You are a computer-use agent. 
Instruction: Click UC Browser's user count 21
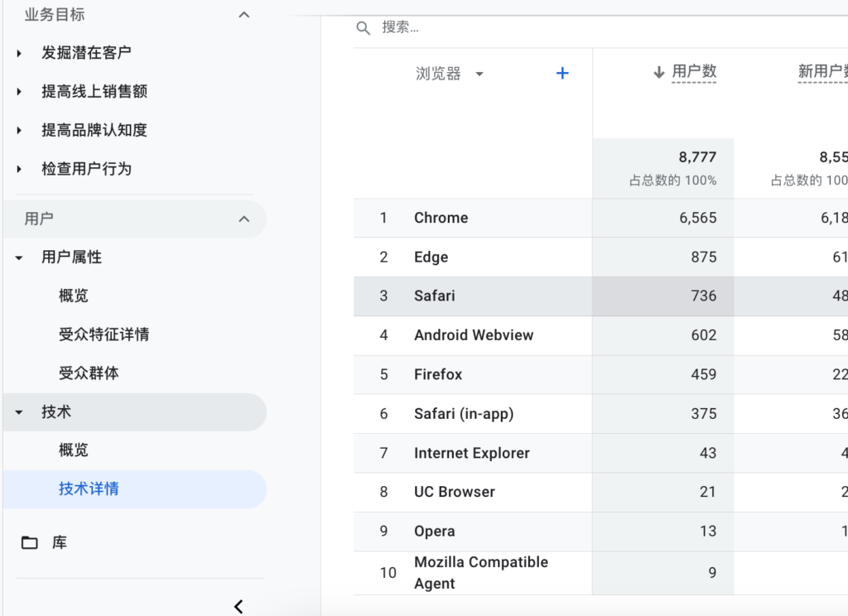tap(708, 492)
